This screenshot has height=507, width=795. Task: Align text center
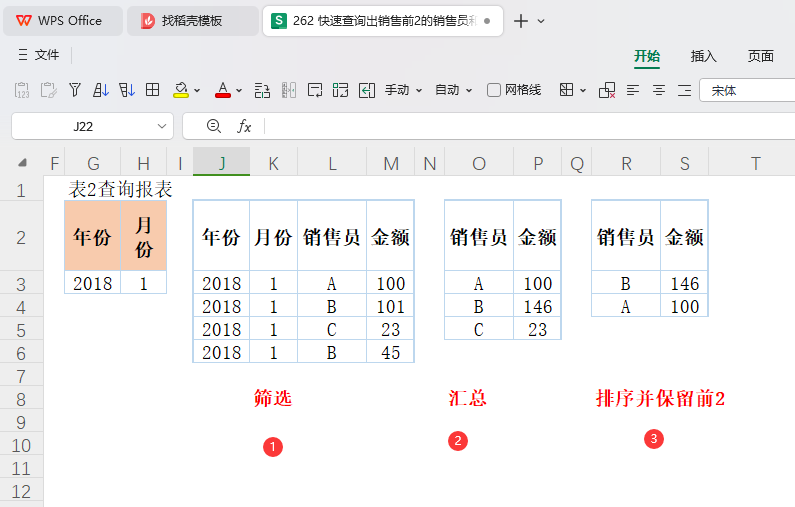coord(659,90)
